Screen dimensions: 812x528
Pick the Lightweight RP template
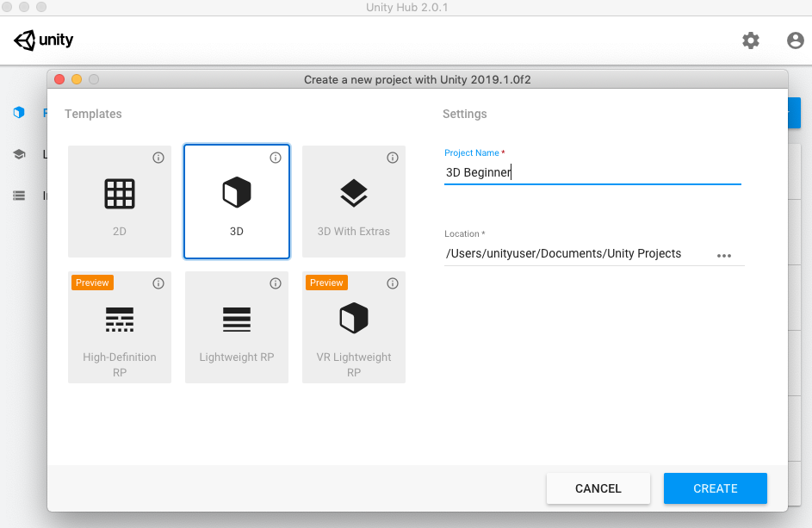[x=237, y=327]
